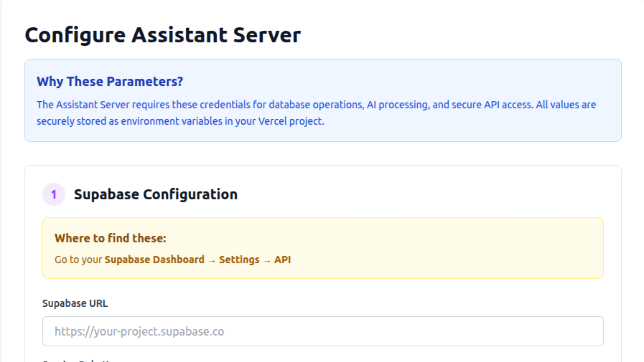Click the arrow between Settings and API

267,260
